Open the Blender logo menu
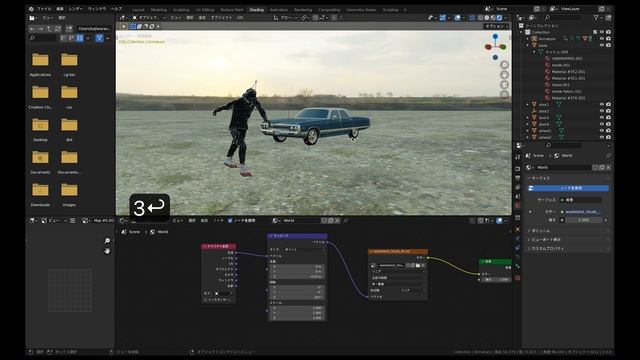 click(31, 9)
